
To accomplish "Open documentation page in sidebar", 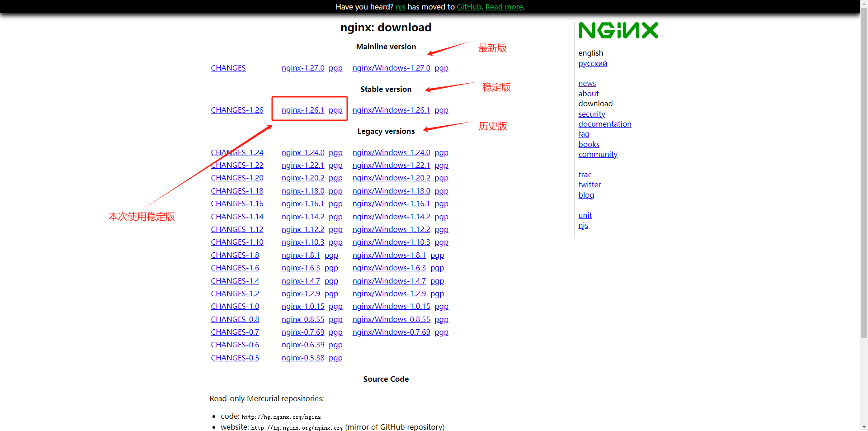I will (605, 124).
